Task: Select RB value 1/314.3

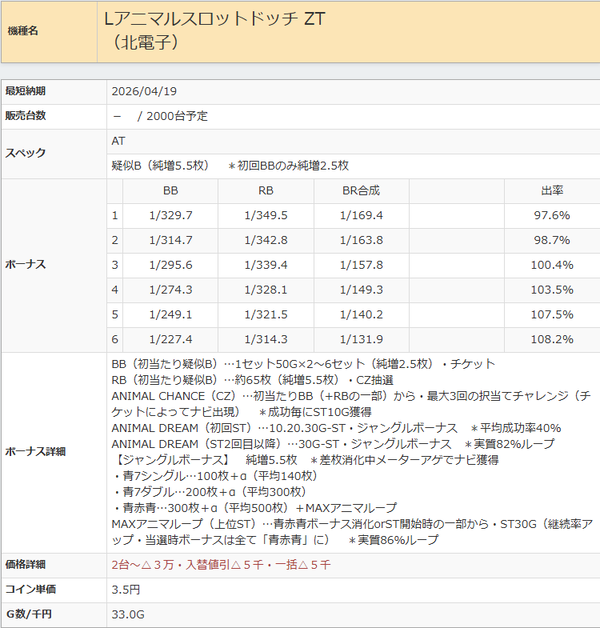Action: tap(266, 340)
